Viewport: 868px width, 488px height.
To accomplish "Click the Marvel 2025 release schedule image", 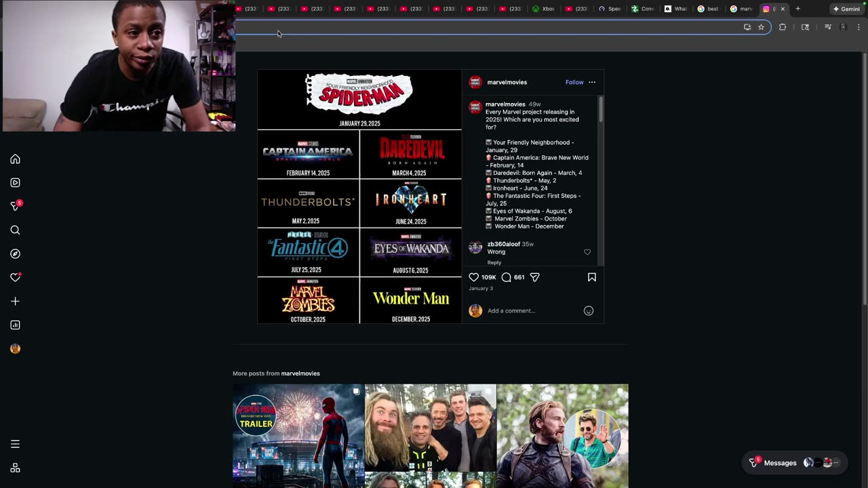I will point(359,197).
